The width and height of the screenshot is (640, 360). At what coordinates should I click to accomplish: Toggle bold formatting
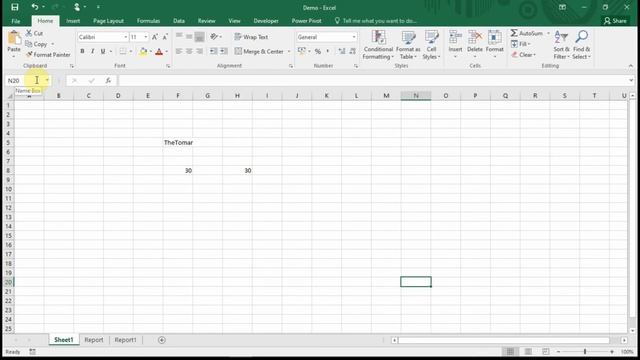(82, 51)
